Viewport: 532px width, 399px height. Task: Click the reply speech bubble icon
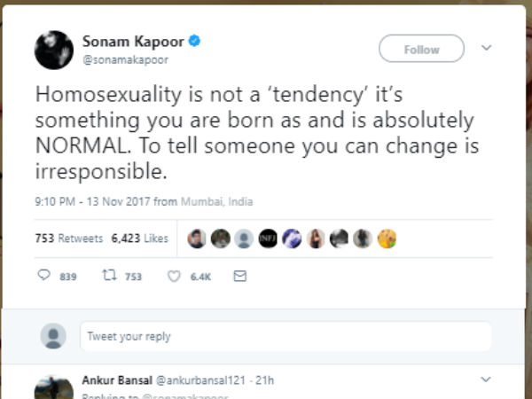[43, 277]
